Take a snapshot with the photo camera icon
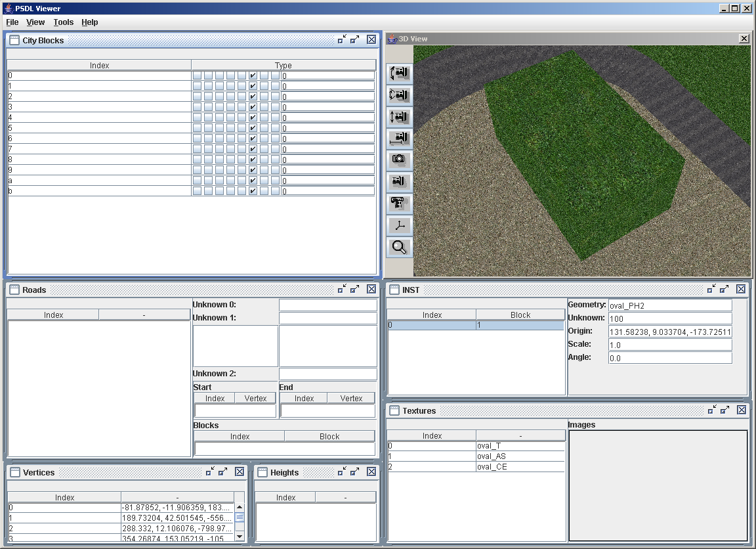 tap(400, 160)
